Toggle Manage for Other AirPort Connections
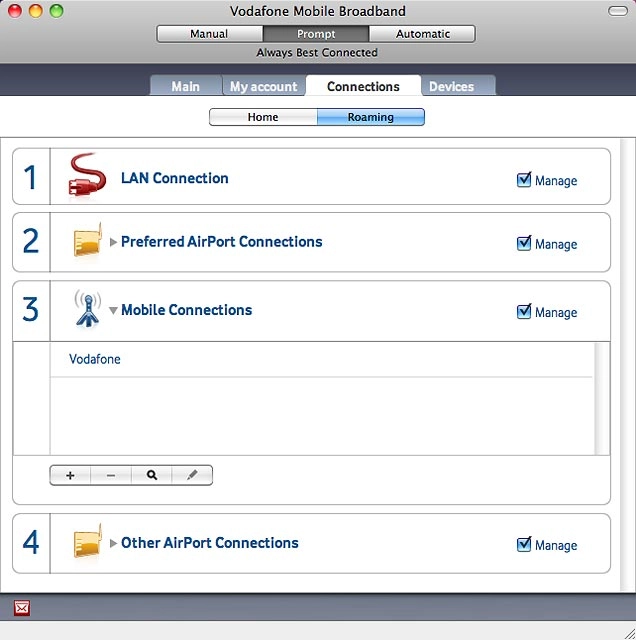The height and width of the screenshot is (640, 636). [524, 544]
